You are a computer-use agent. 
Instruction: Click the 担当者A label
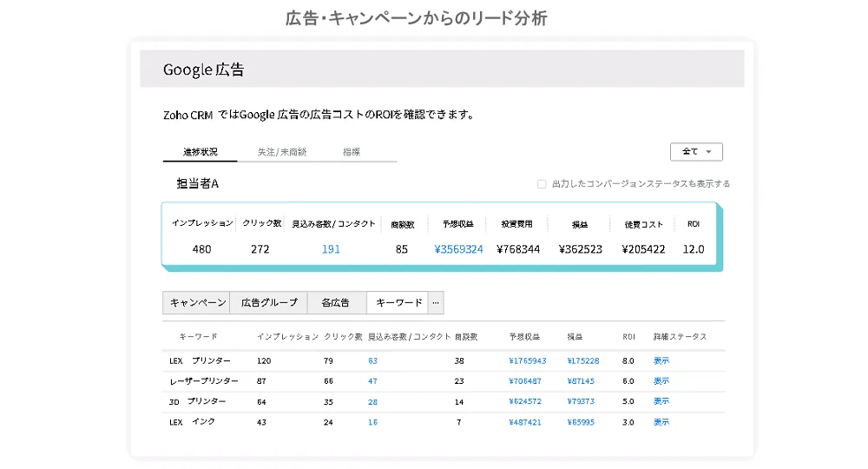point(198,184)
